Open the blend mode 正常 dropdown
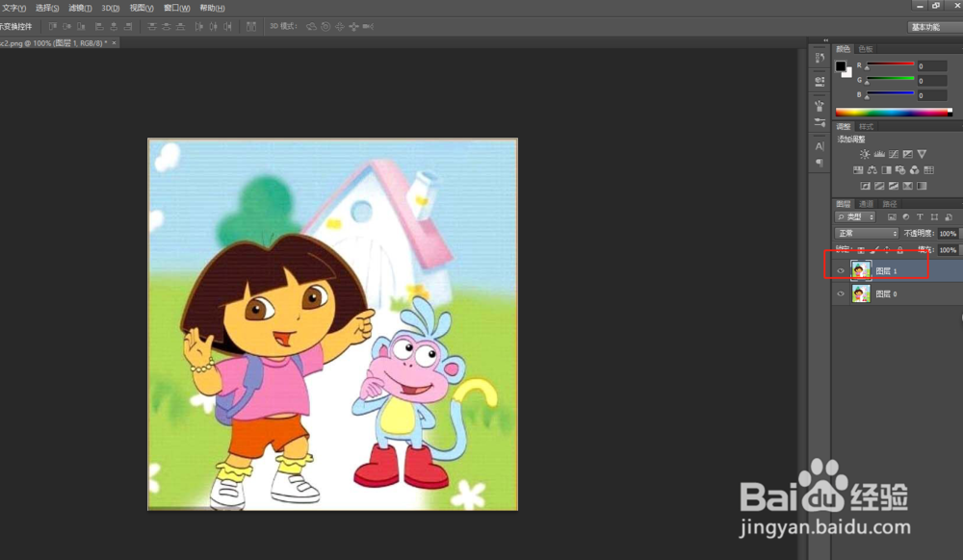Screen dimensions: 963x560 [x=867, y=233]
